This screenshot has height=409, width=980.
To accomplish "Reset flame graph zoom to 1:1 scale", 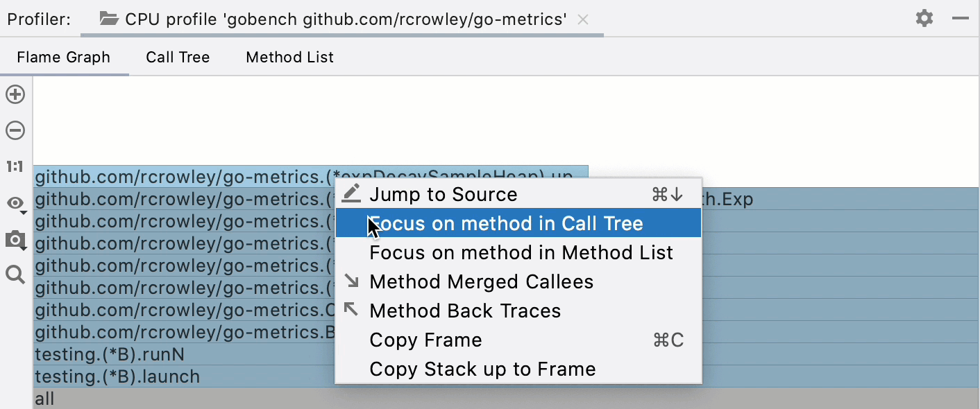I will [x=15, y=166].
